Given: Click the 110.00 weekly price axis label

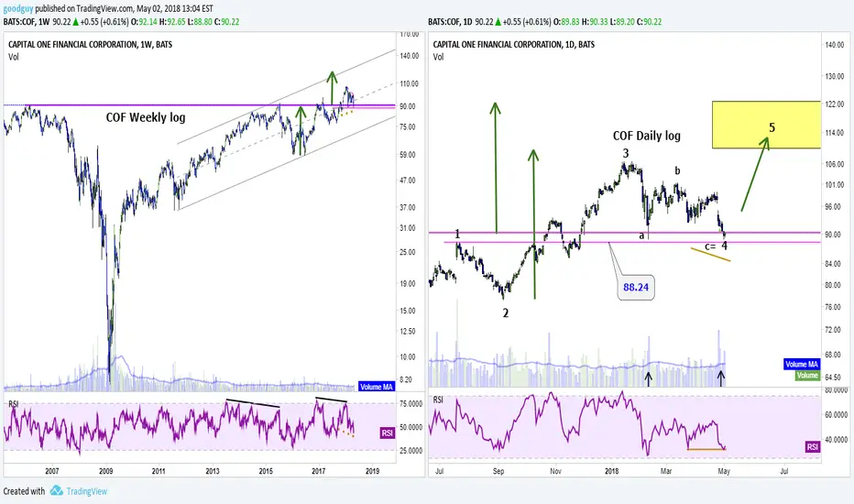Looking at the screenshot, I should (409, 84).
